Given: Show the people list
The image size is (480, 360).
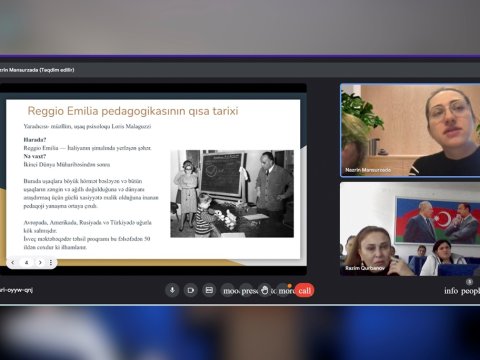Looking at the screenshot, I should point(471,291).
